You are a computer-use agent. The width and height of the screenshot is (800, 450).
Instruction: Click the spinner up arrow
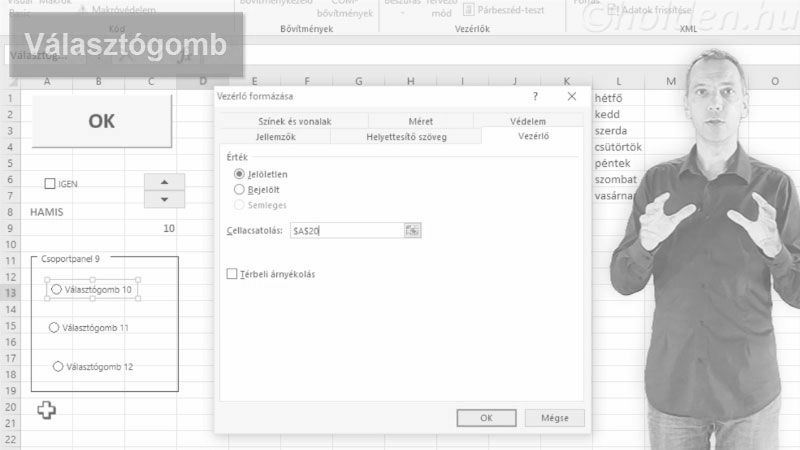(164, 182)
